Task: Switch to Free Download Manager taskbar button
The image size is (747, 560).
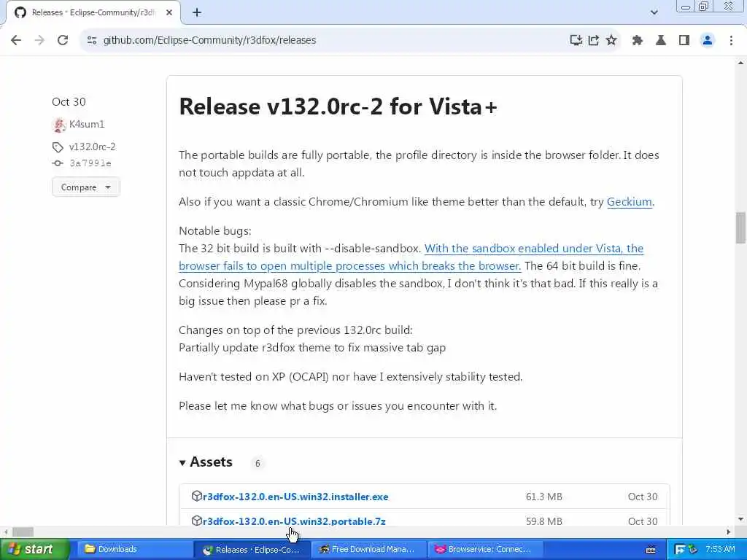Action: tap(368, 550)
